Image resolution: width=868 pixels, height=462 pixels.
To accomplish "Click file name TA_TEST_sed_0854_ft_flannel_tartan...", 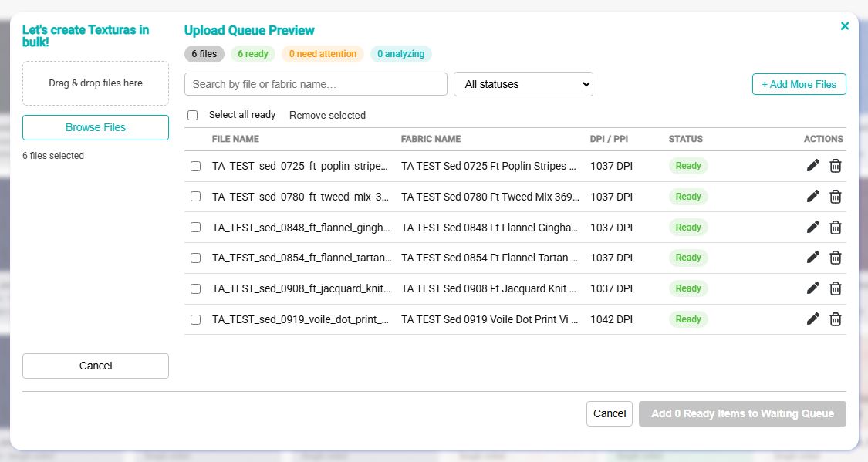I will click(x=302, y=258).
